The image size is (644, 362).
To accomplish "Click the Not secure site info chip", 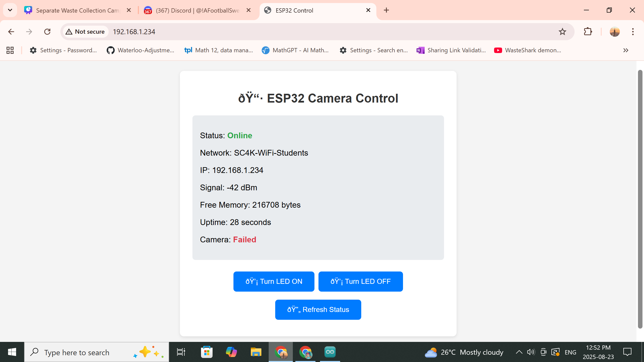I will pos(86,32).
